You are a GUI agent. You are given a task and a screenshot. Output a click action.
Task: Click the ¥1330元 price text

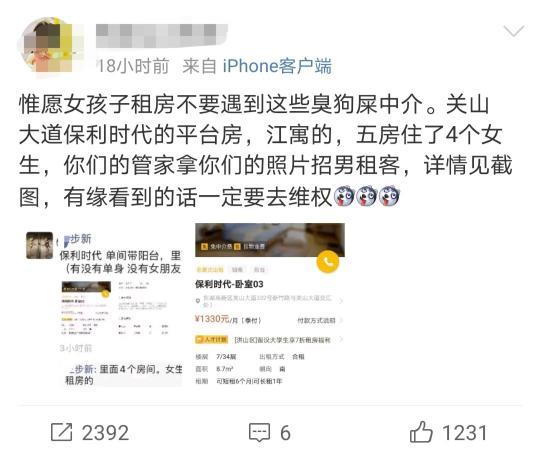[212, 319]
